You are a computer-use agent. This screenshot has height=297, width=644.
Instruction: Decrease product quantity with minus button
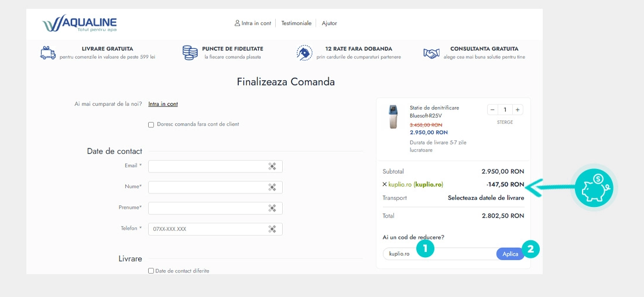click(492, 109)
